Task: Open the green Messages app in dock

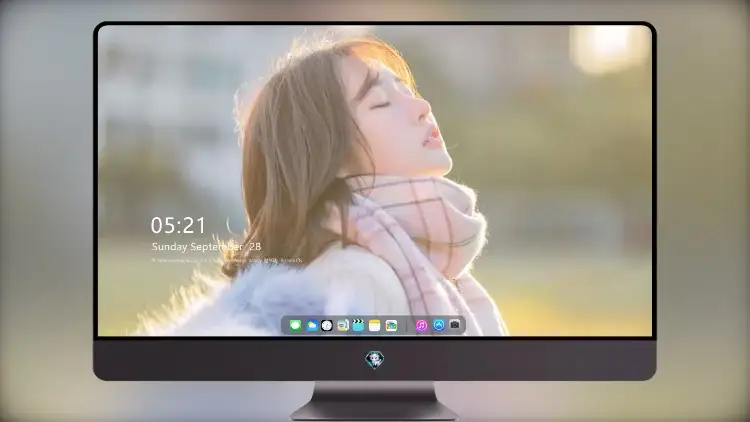Action: pyautogui.click(x=296, y=326)
